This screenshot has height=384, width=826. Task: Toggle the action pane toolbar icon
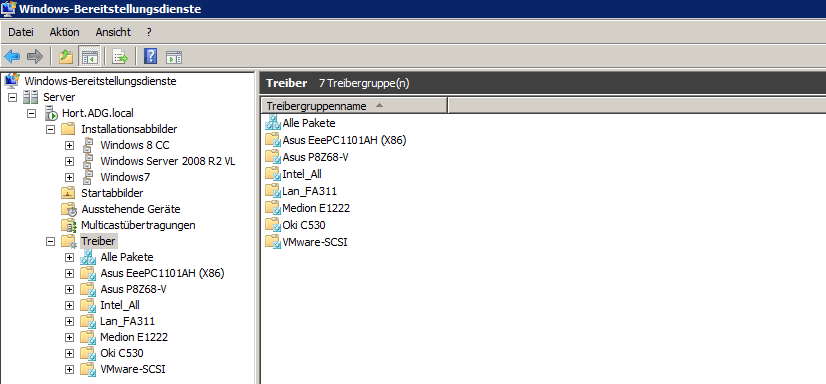174,56
